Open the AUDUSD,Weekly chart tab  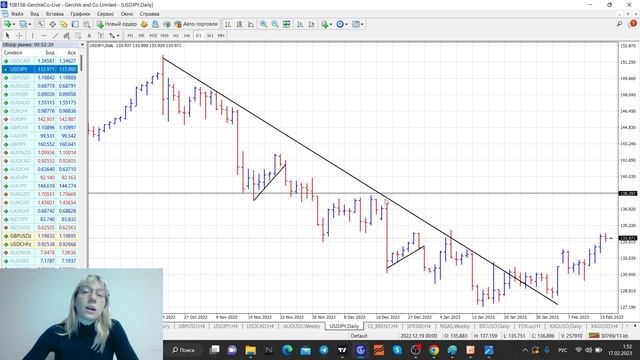pyautogui.click(x=302, y=327)
